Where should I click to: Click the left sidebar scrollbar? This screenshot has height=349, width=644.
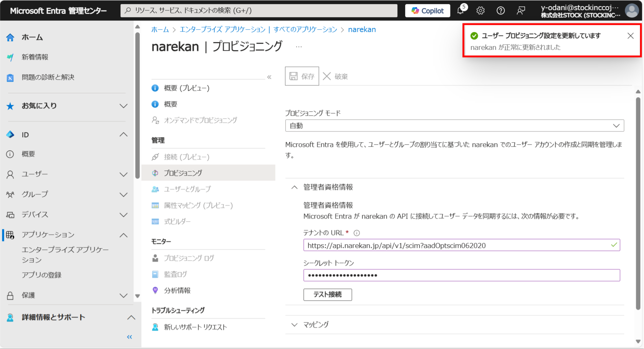click(x=137, y=105)
